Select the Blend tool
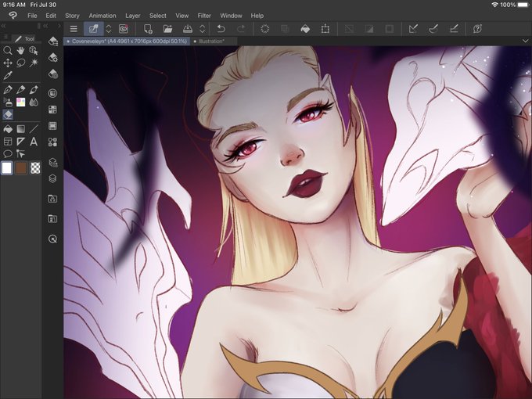The height and width of the screenshot is (399, 532). coord(33,102)
